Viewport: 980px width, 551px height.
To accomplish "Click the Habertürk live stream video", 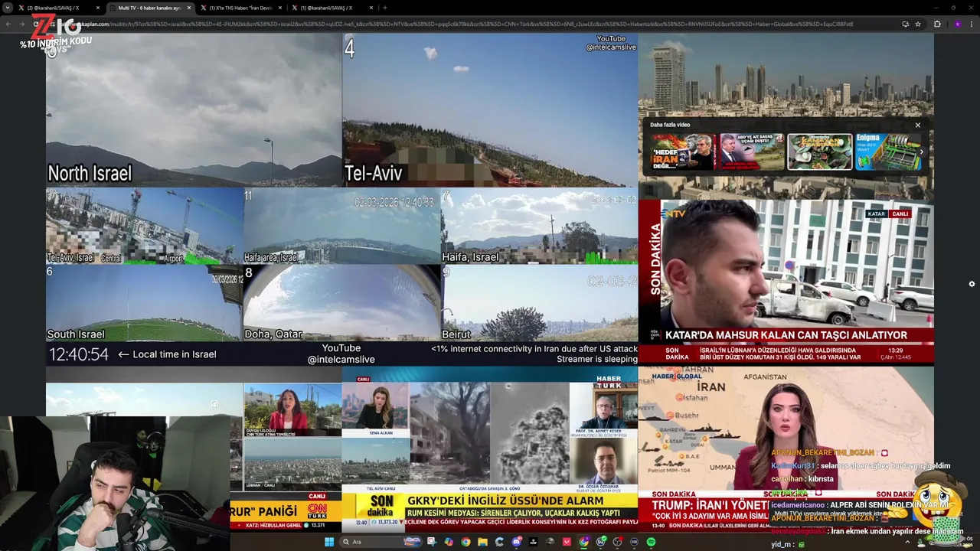I will pyautogui.click(x=490, y=448).
